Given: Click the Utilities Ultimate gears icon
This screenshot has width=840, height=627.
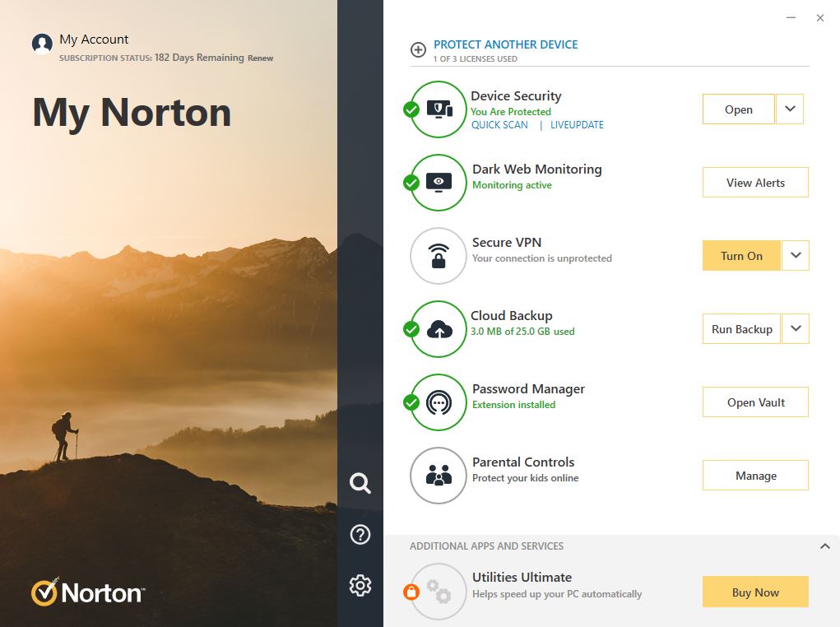Looking at the screenshot, I should click(x=439, y=592).
